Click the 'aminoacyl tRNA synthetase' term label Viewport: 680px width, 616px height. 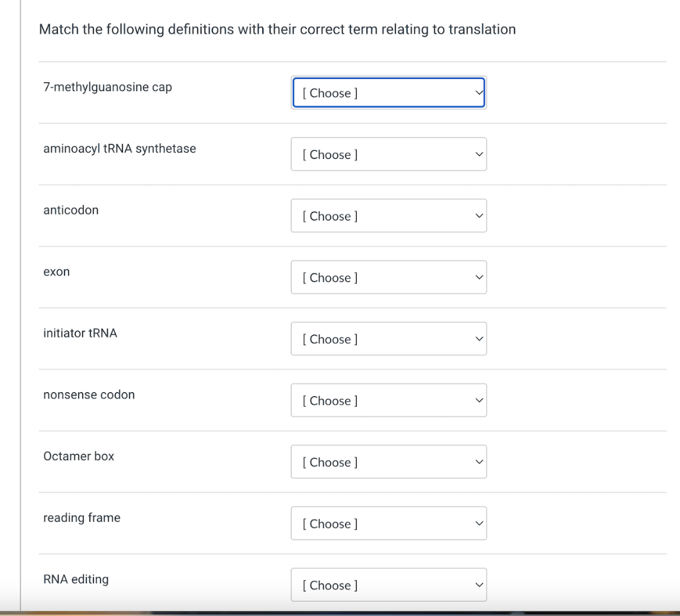tap(120, 149)
